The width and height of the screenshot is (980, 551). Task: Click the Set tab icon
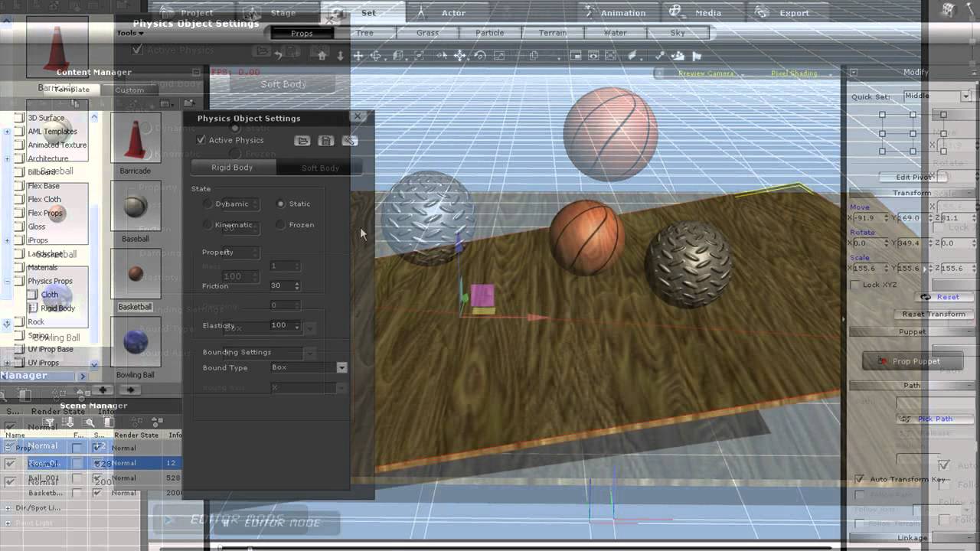coord(335,13)
